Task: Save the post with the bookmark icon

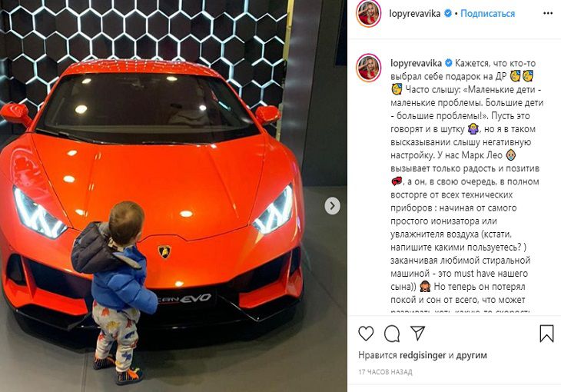Action: 546,334
